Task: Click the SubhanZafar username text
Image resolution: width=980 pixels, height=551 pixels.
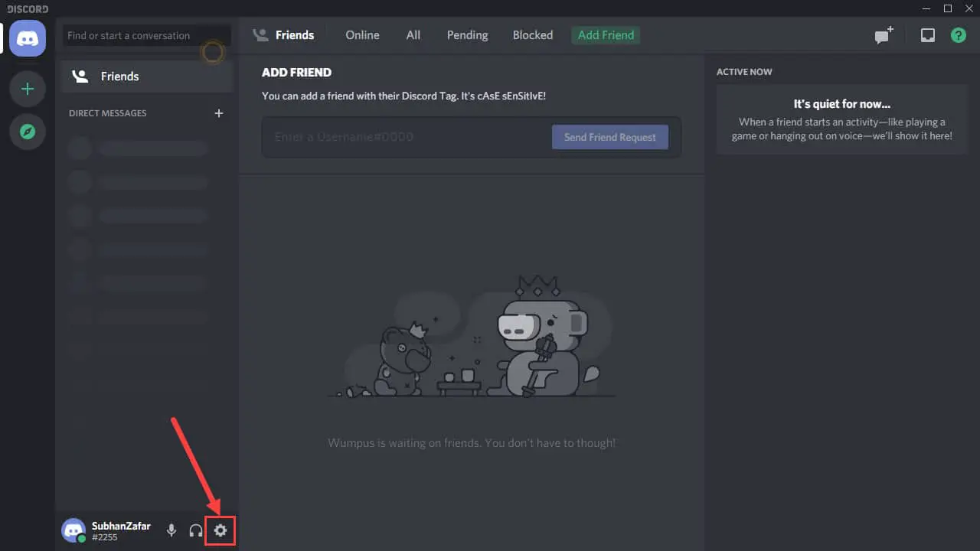Action: (x=121, y=526)
